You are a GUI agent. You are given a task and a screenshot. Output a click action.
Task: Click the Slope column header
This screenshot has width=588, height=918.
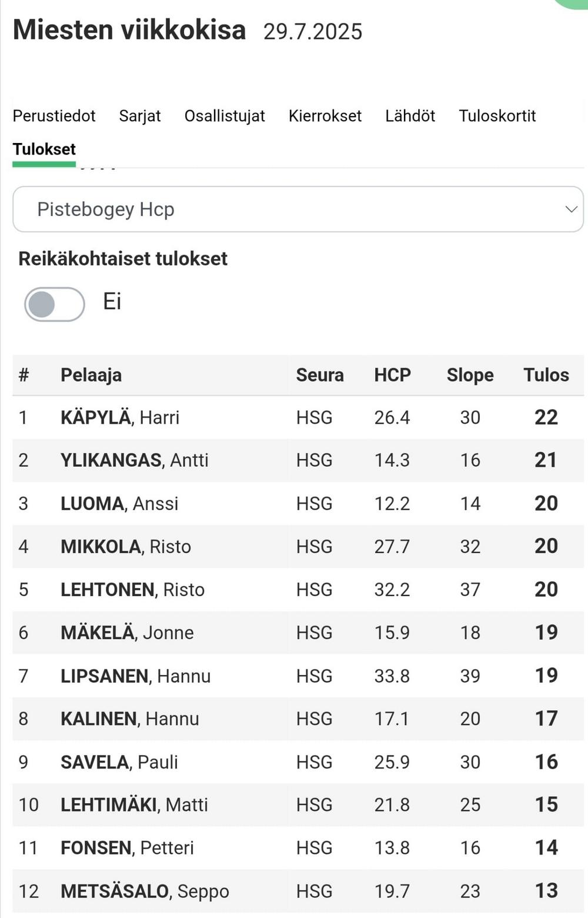470,375
